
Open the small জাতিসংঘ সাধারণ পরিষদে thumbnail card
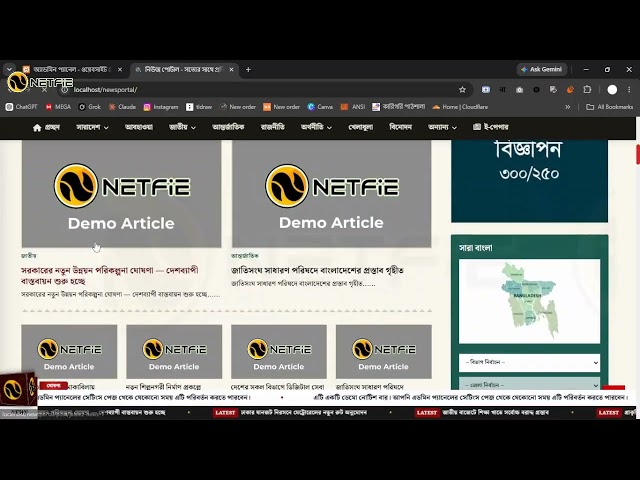point(384,352)
